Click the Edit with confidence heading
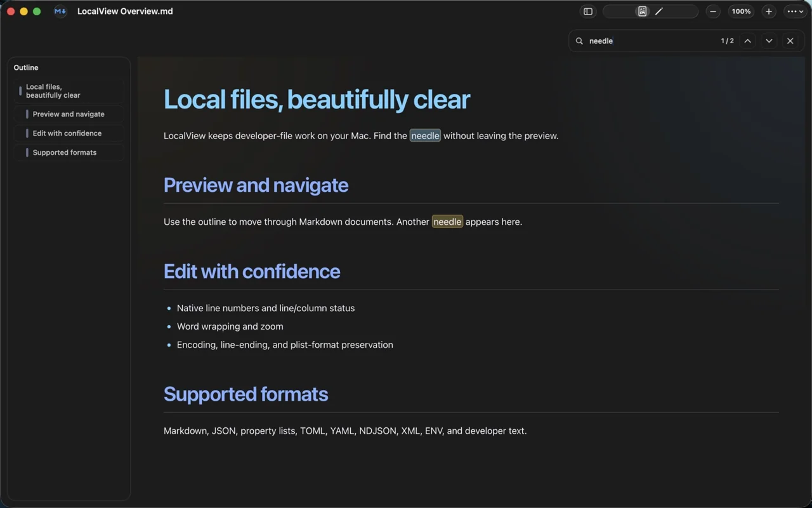Screen dimensions: 812x508 tap(252, 271)
